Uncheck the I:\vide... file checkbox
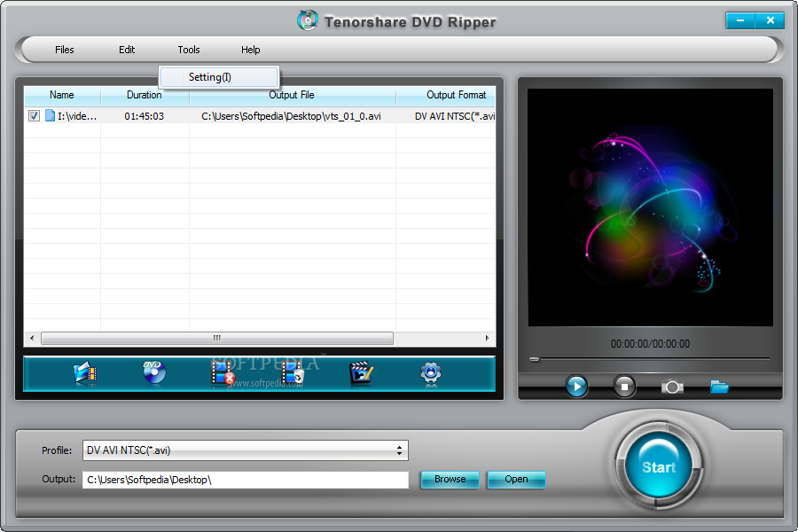 point(34,115)
